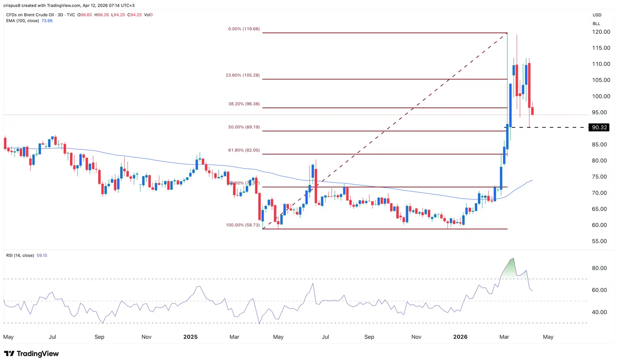Click the 50.00% (89.19) Fibonacci level
The height and width of the screenshot is (364, 618).
[x=244, y=127]
